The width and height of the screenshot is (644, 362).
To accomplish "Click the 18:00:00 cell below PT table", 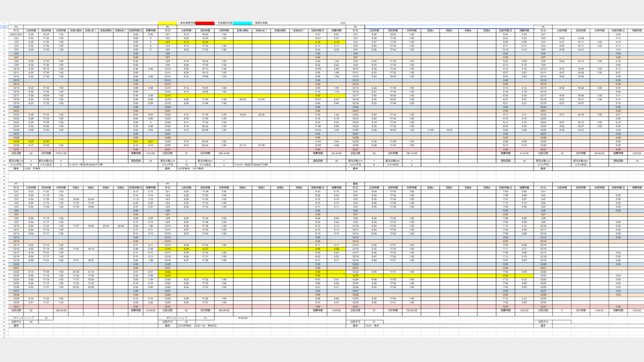I will pyautogui.click(x=243, y=318).
